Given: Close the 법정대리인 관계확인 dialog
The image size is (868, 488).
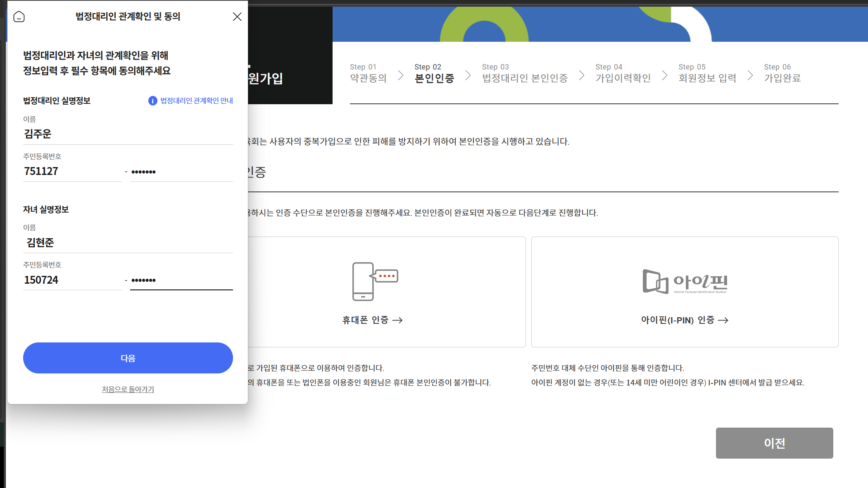Looking at the screenshot, I should [237, 17].
